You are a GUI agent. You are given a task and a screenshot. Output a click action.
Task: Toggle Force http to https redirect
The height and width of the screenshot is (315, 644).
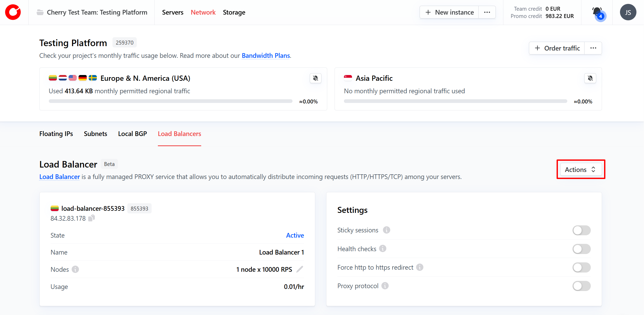[x=581, y=267]
